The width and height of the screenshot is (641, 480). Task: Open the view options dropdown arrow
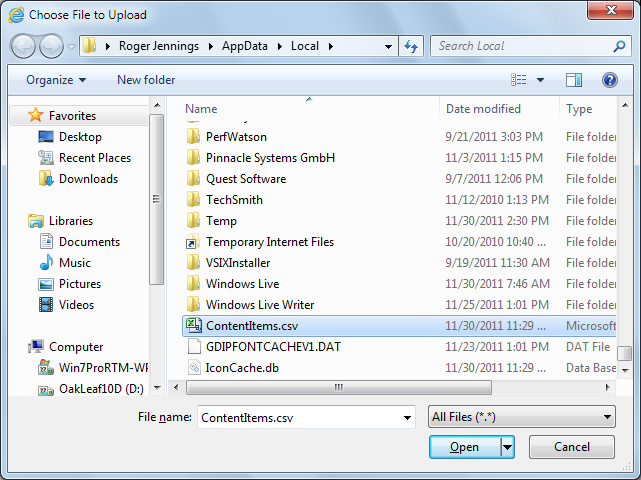(540, 80)
